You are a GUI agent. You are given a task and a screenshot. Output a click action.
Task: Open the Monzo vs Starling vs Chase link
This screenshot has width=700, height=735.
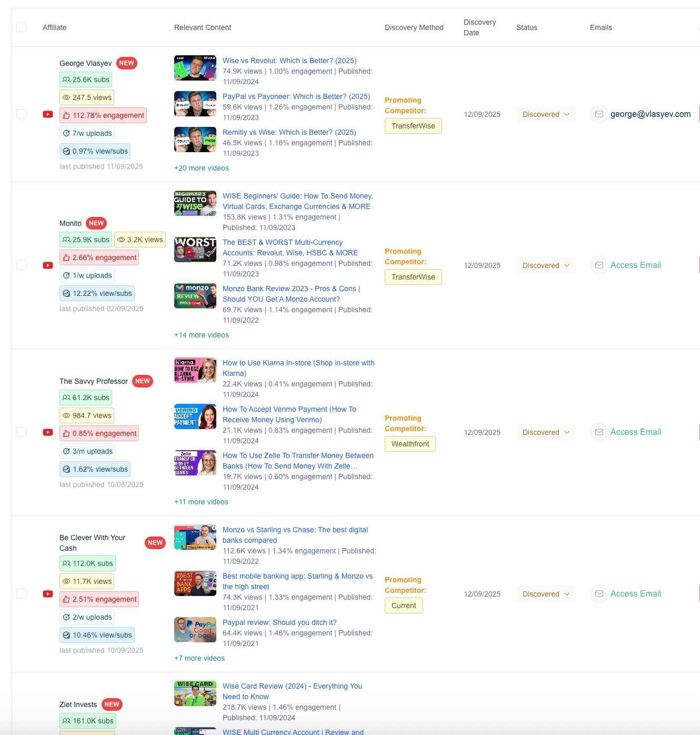point(295,535)
